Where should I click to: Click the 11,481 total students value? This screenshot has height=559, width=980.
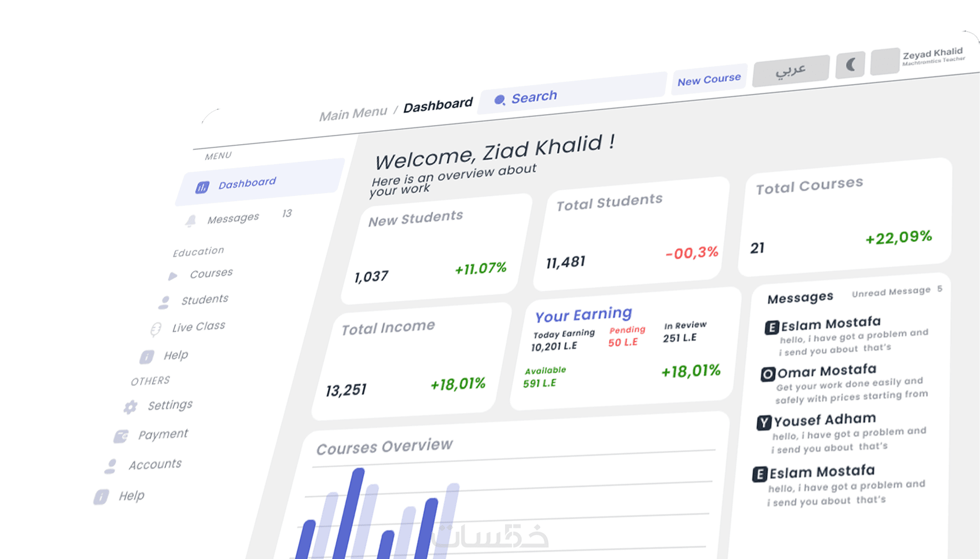click(566, 263)
